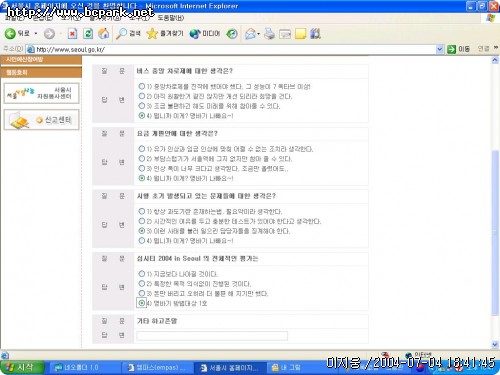This screenshot has width=500, height=375.
Task: Switch to 서울시 홈페이지 taskbar window
Action: [230, 367]
